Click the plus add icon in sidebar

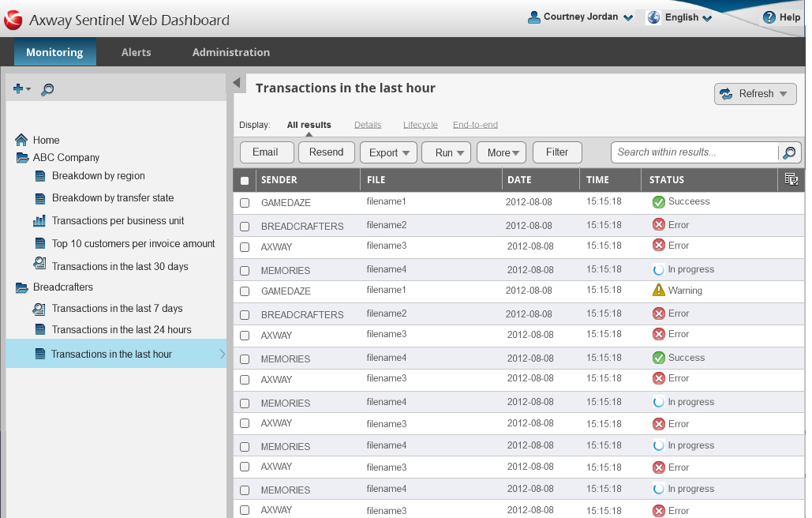coord(18,88)
